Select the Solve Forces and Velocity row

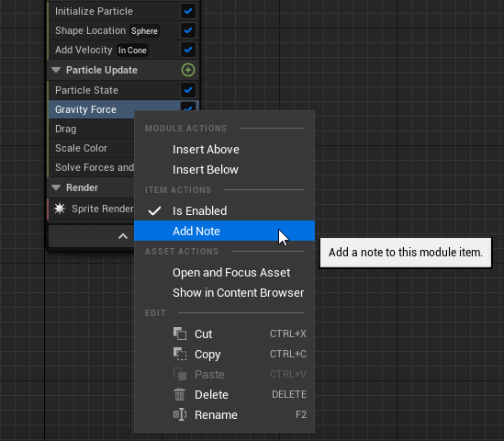pyautogui.click(x=91, y=167)
